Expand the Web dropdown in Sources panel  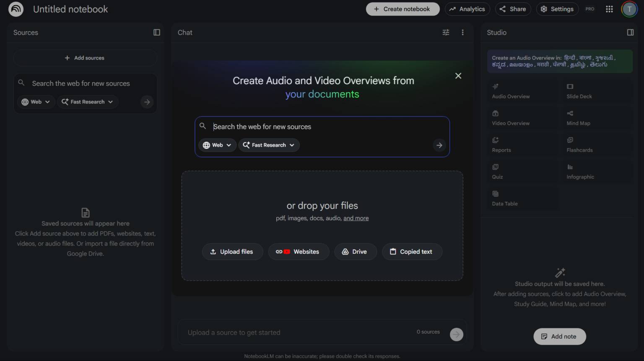(x=36, y=102)
